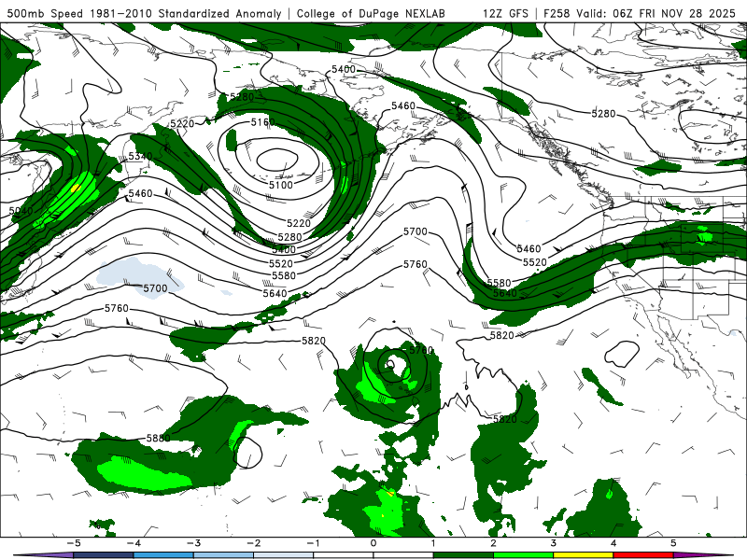
Task: Click the 5880 contour label
Action: click(x=158, y=438)
